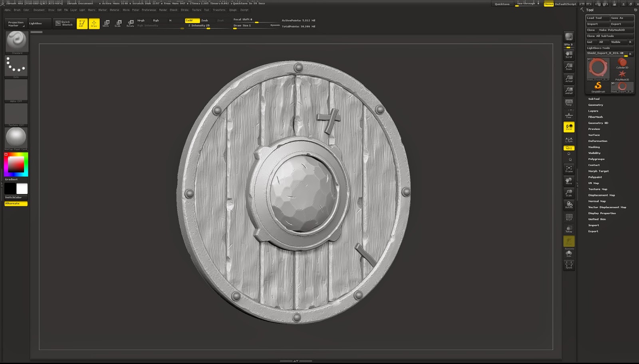Activate Solo mode on the right shelf
The image size is (639, 364).
pos(569,252)
